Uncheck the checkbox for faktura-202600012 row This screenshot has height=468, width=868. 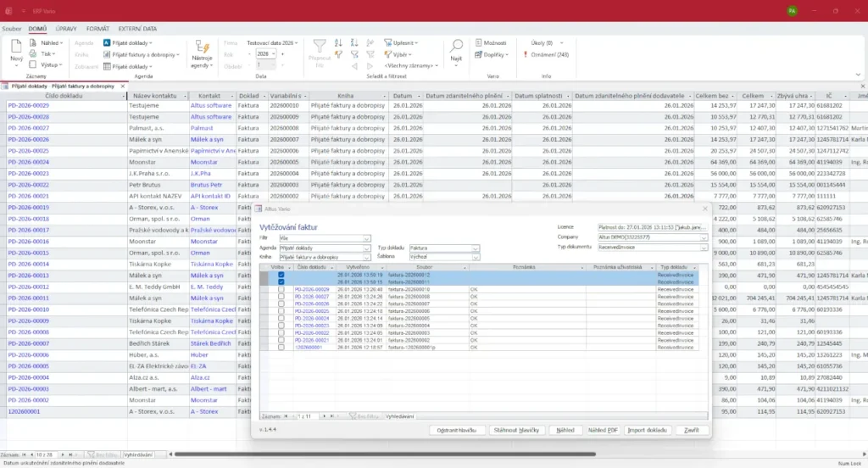coord(281,275)
